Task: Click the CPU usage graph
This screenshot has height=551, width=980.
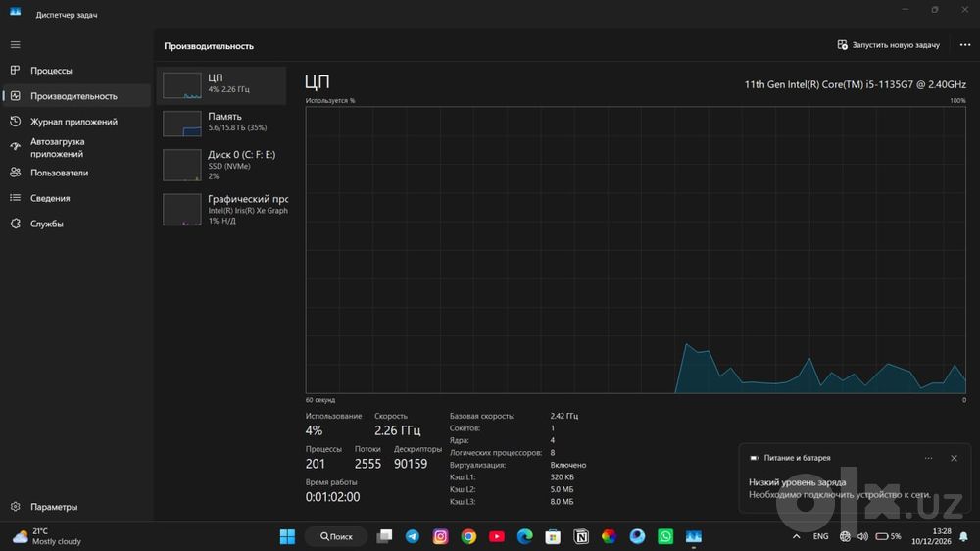Action: (635, 250)
